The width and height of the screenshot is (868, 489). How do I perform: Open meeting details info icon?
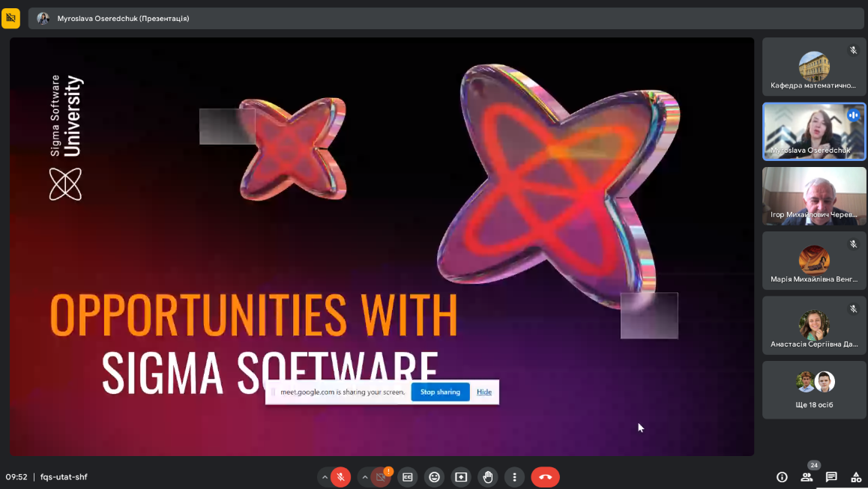pos(782,477)
